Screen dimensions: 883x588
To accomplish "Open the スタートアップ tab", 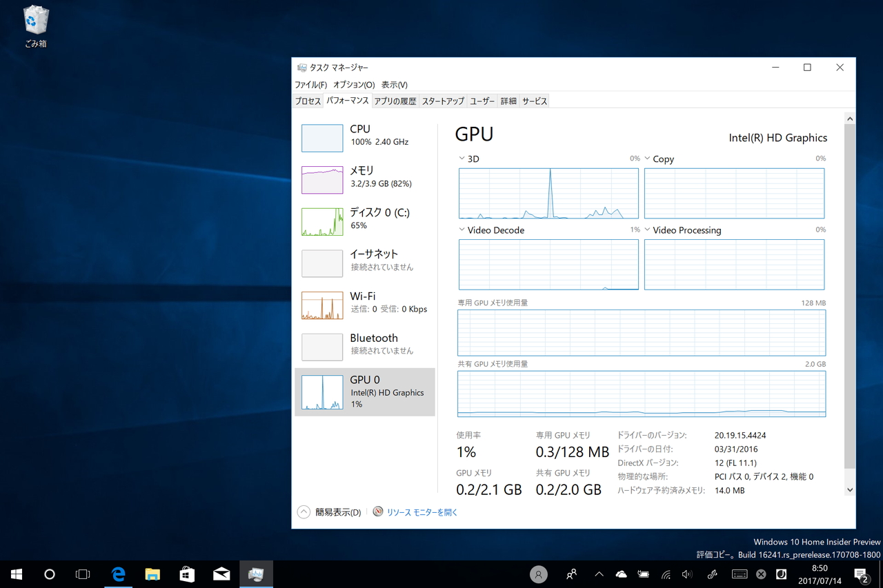I will (443, 101).
